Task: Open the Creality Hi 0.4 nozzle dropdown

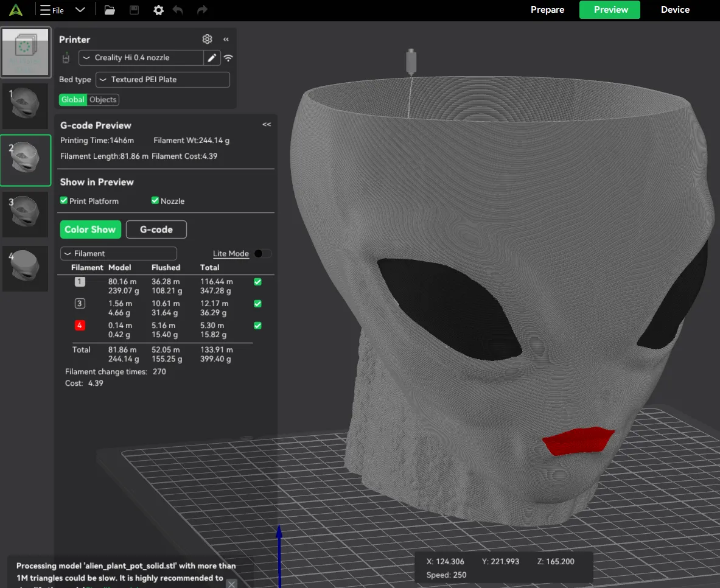Action: tap(141, 58)
